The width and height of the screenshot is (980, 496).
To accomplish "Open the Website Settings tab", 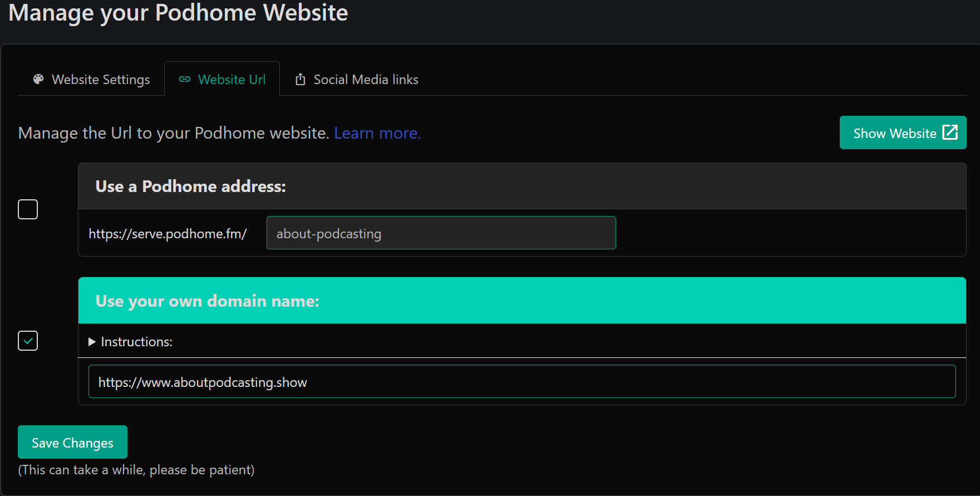I will tap(92, 79).
